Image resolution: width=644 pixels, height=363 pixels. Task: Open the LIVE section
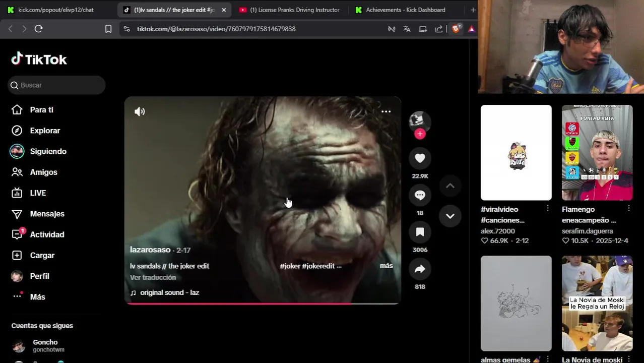coord(38,193)
